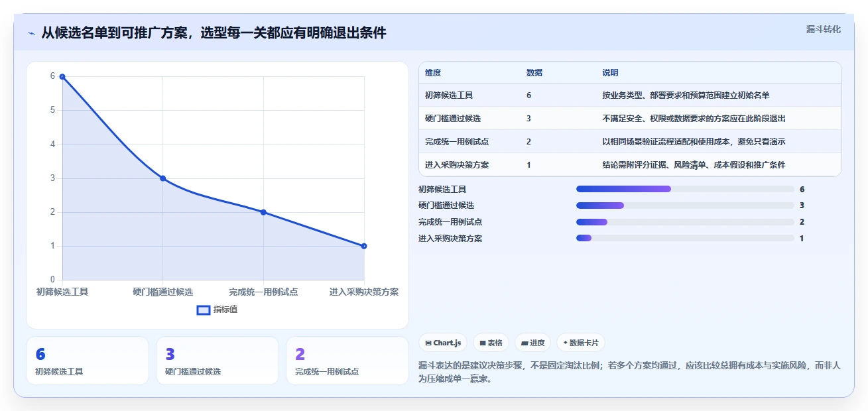Click the description starting 不满足安全
868x411 pixels.
694,119
